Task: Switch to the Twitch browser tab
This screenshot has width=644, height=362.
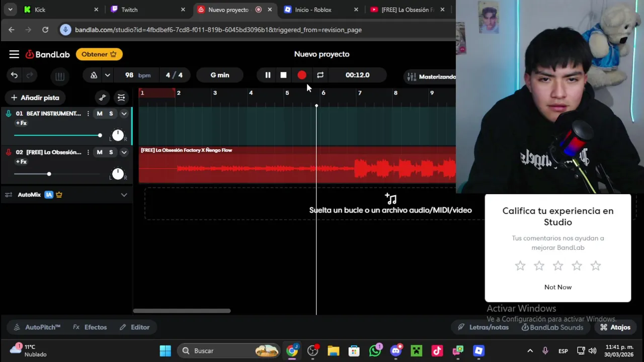Action: pyautogui.click(x=148, y=10)
